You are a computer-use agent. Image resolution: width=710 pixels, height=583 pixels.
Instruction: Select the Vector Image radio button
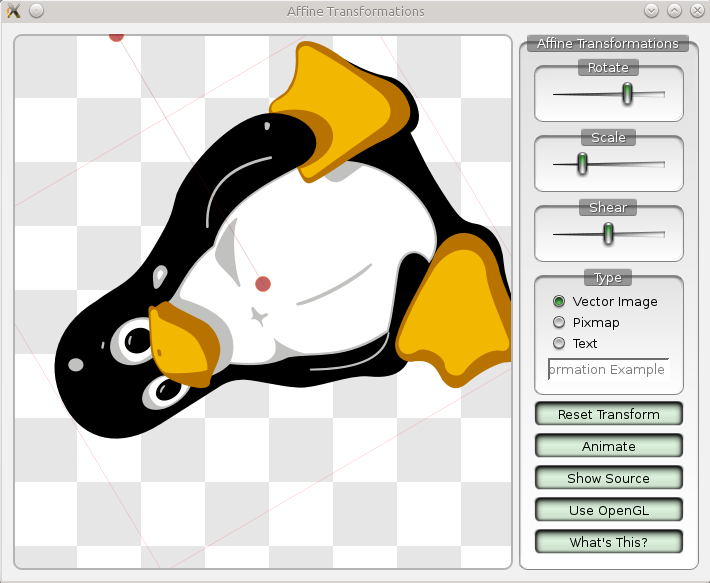pyautogui.click(x=559, y=301)
